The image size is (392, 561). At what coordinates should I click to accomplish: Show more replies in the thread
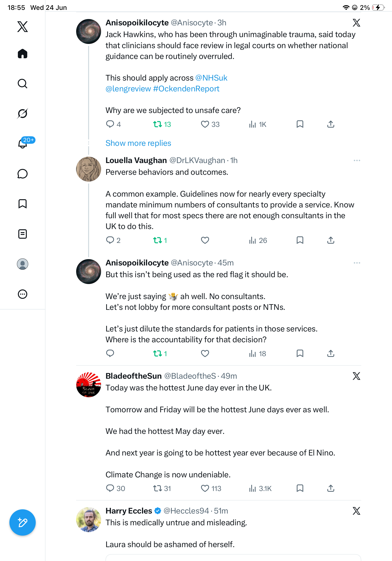click(x=138, y=143)
